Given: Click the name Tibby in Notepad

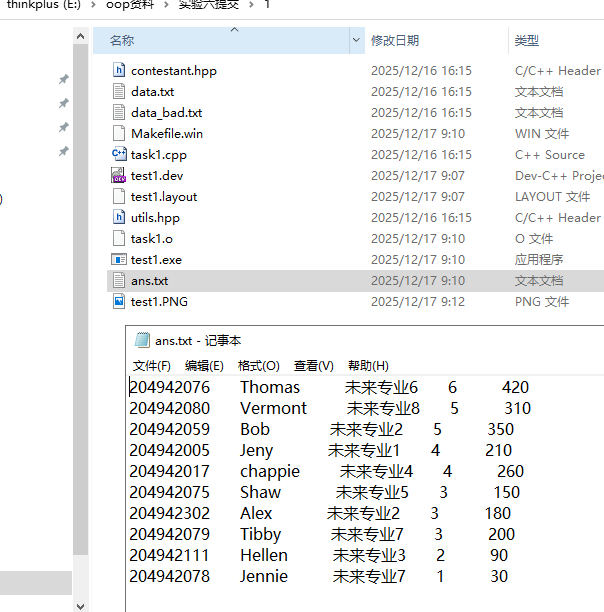Looking at the screenshot, I should 260,534.
